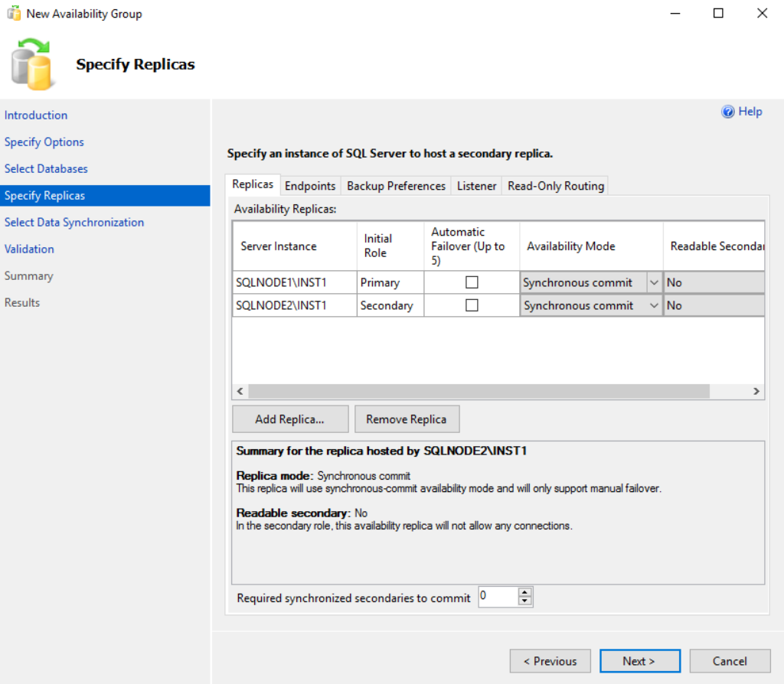Click the right arrow of the horizontal scrollbar

pyautogui.click(x=756, y=391)
